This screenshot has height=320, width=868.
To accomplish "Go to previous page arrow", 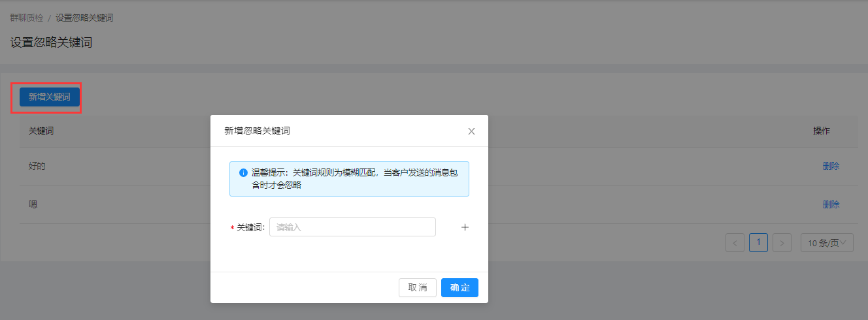I will coord(735,243).
